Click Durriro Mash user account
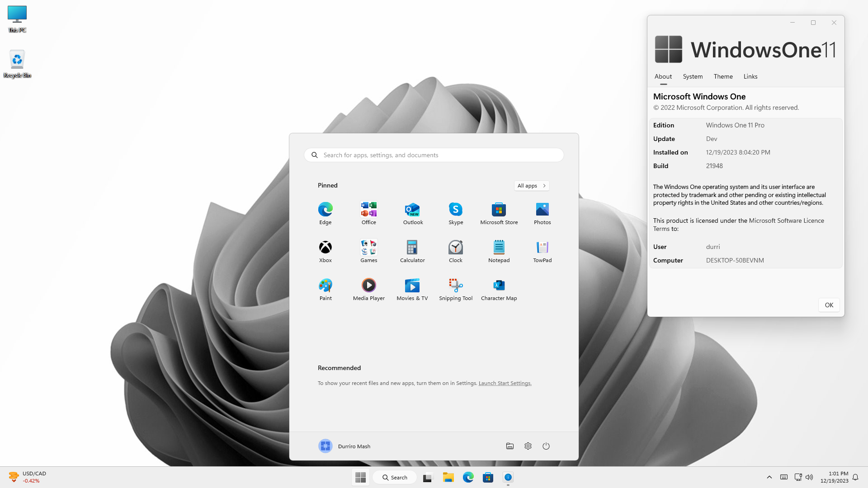 [x=344, y=446]
